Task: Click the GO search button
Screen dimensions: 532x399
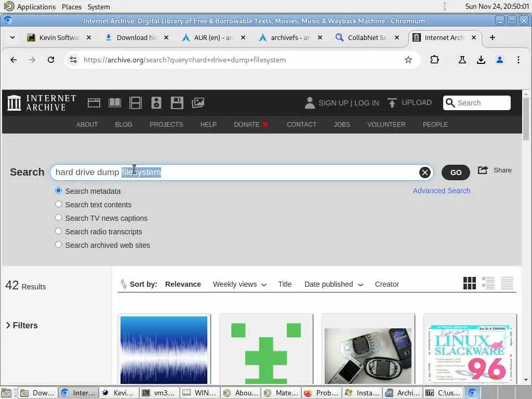Action: (x=456, y=172)
